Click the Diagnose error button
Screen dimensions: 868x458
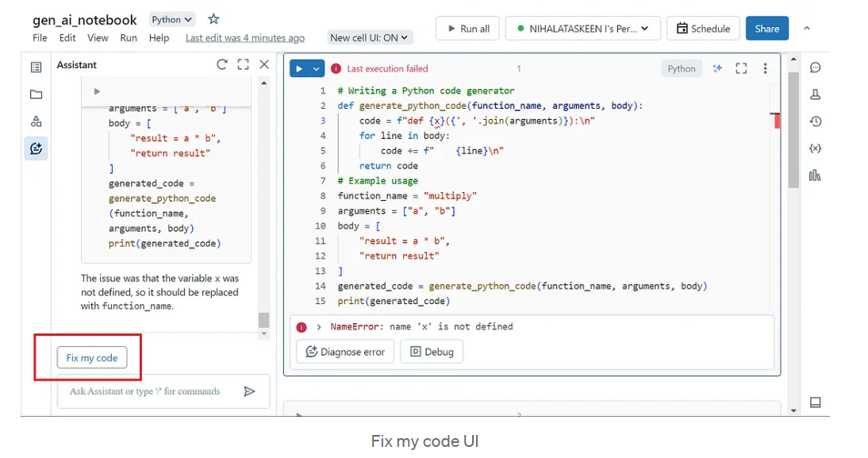(345, 352)
